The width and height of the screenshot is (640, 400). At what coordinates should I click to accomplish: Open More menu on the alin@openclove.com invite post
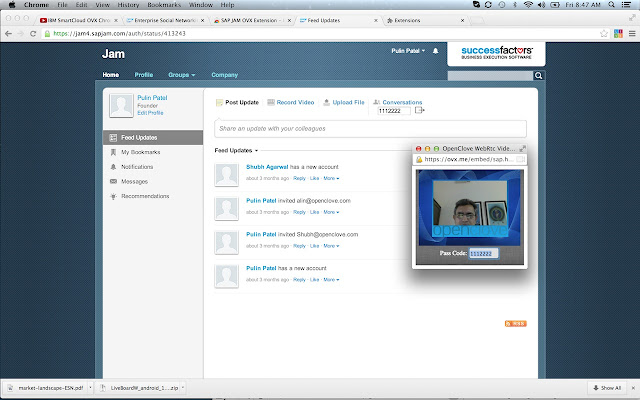coord(331,212)
